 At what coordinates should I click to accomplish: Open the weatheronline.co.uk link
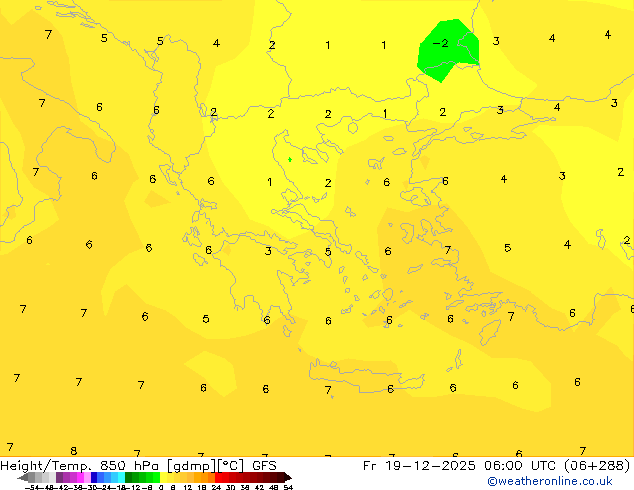coord(550,481)
